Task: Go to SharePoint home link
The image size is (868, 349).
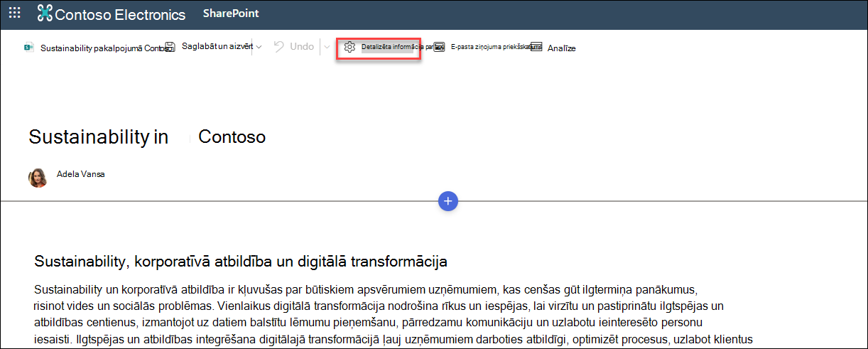Action: (231, 14)
